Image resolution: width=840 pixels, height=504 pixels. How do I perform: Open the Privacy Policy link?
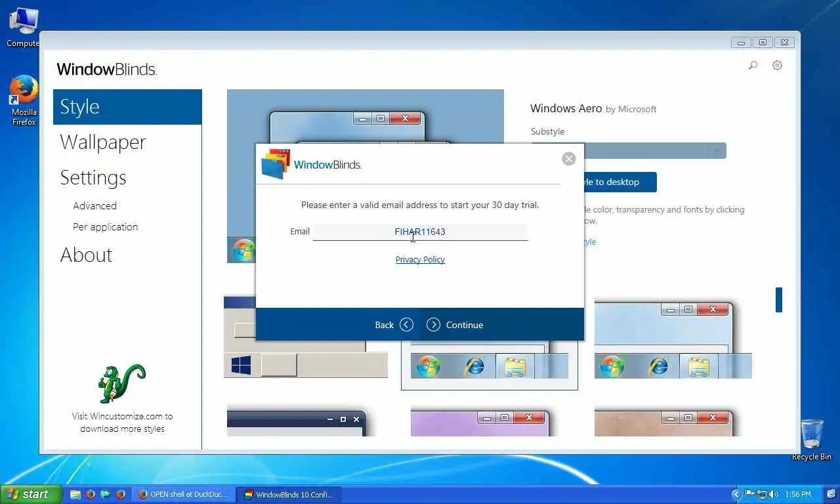coord(420,260)
